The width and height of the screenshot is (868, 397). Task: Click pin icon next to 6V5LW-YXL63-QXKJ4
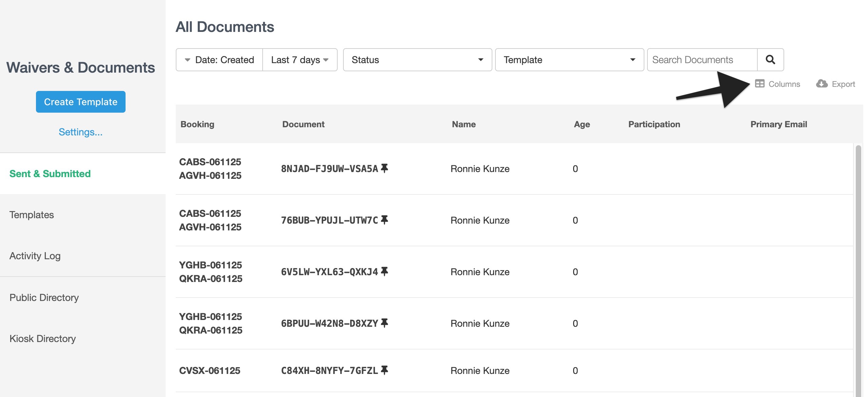point(384,271)
